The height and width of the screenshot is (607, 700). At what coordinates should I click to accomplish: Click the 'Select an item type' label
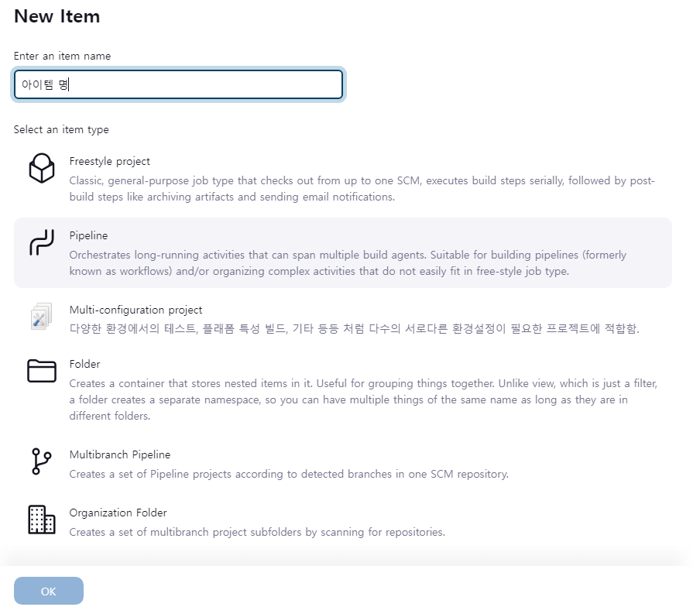click(x=61, y=129)
